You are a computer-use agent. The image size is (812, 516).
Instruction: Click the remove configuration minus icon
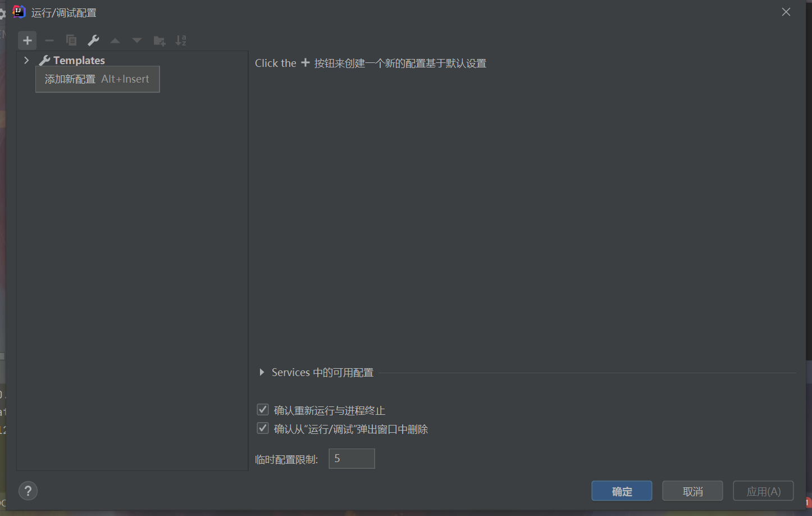pyautogui.click(x=49, y=40)
